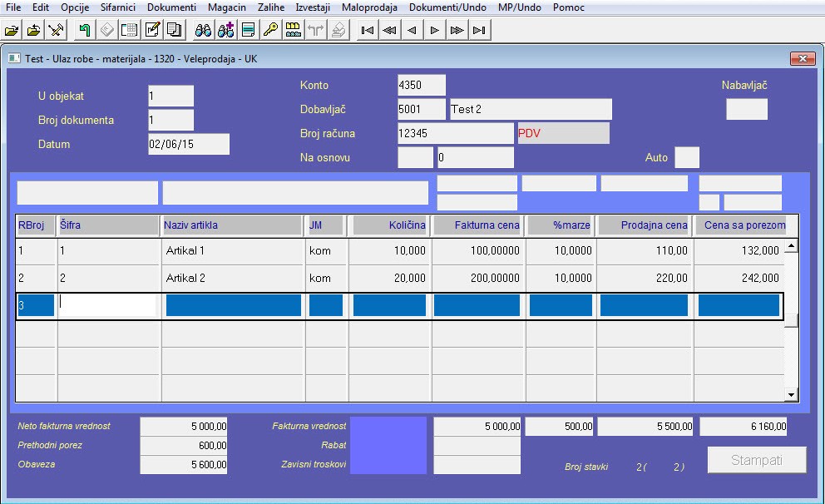825x504 pixels.
Task: Click the red PDV field
Action: coord(564,134)
